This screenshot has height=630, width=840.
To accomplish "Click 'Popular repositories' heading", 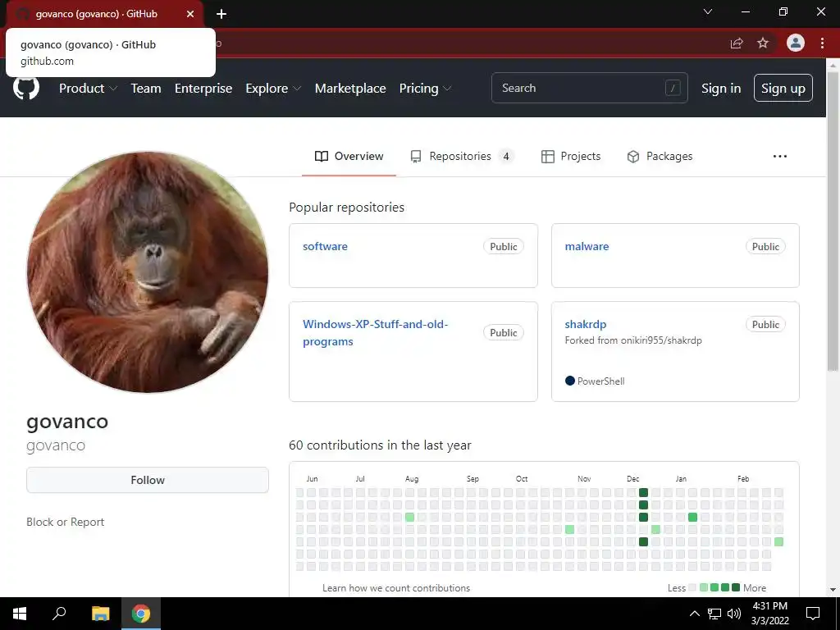I will pyautogui.click(x=347, y=208).
